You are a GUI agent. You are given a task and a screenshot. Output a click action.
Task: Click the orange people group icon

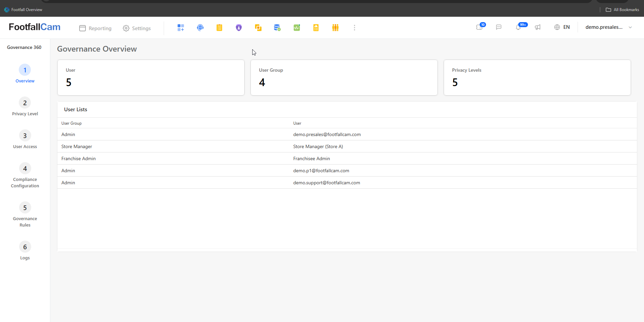pos(335,27)
